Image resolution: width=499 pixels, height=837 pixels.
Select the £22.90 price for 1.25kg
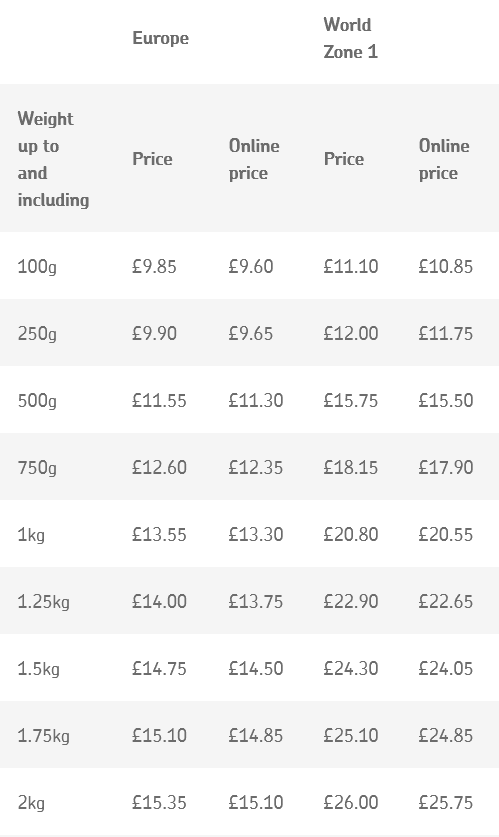point(351,602)
